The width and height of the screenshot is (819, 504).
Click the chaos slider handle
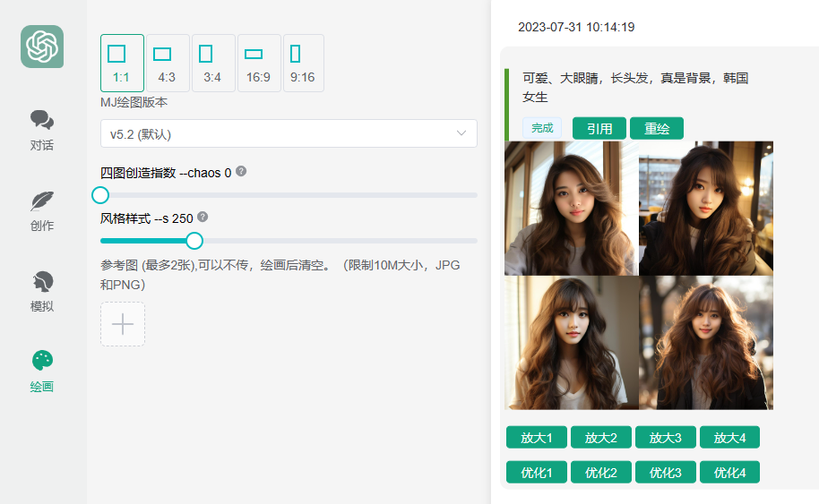point(100,195)
